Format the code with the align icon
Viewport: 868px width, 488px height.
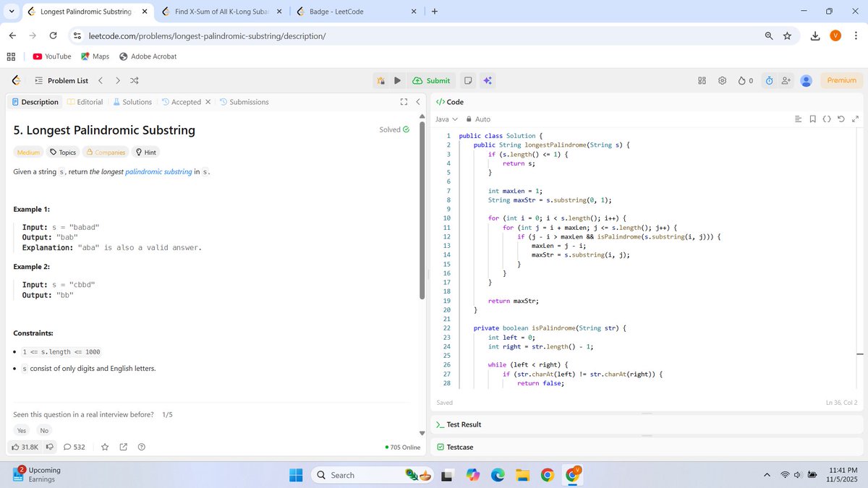coord(799,119)
